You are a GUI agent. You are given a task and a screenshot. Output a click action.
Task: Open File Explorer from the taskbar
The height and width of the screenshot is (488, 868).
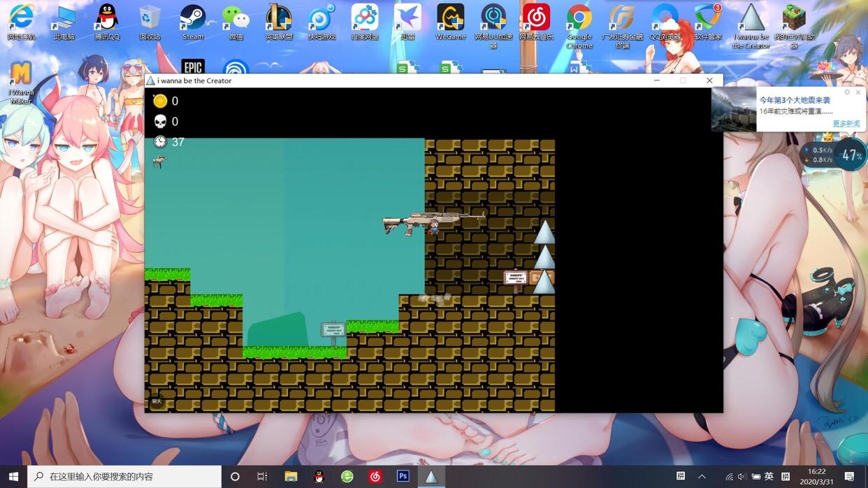[291, 476]
